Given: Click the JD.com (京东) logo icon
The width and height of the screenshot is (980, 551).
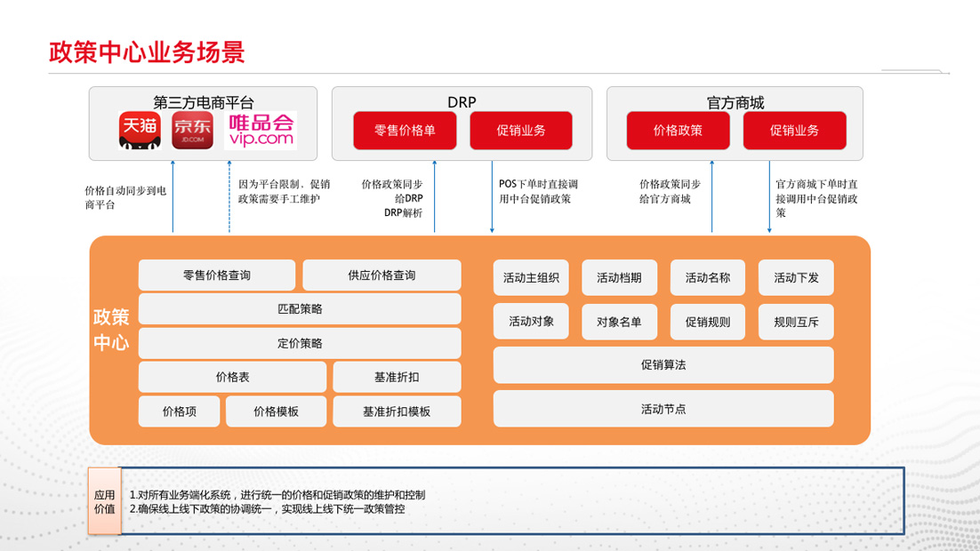Looking at the screenshot, I should [x=193, y=131].
